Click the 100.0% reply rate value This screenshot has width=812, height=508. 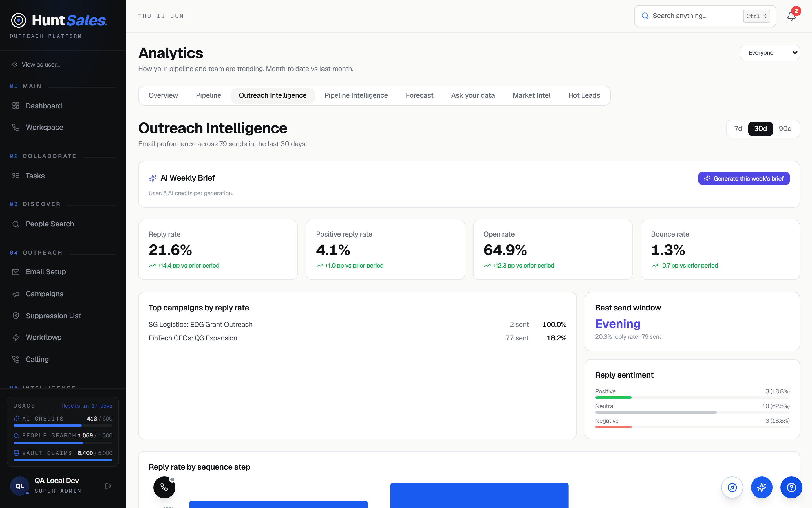click(x=554, y=325)
